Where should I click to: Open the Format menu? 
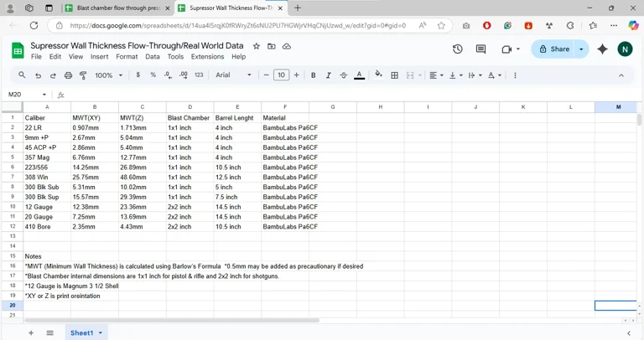[x=127, y=57]
